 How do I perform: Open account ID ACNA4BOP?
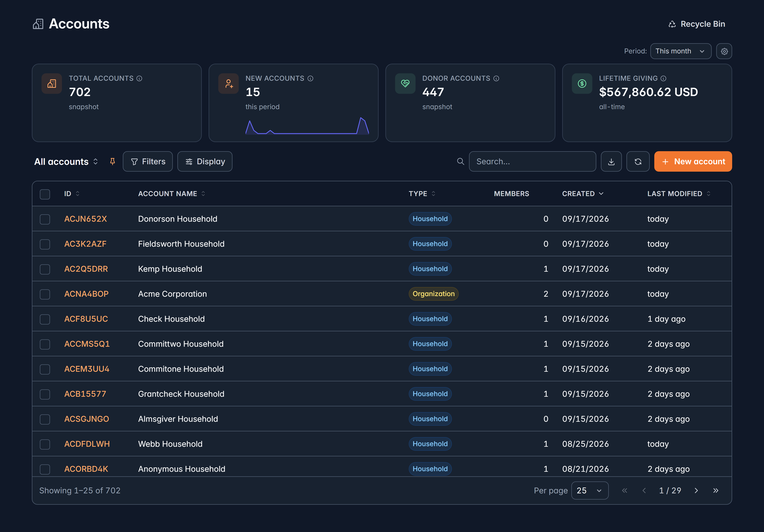(x=87, y=294)
